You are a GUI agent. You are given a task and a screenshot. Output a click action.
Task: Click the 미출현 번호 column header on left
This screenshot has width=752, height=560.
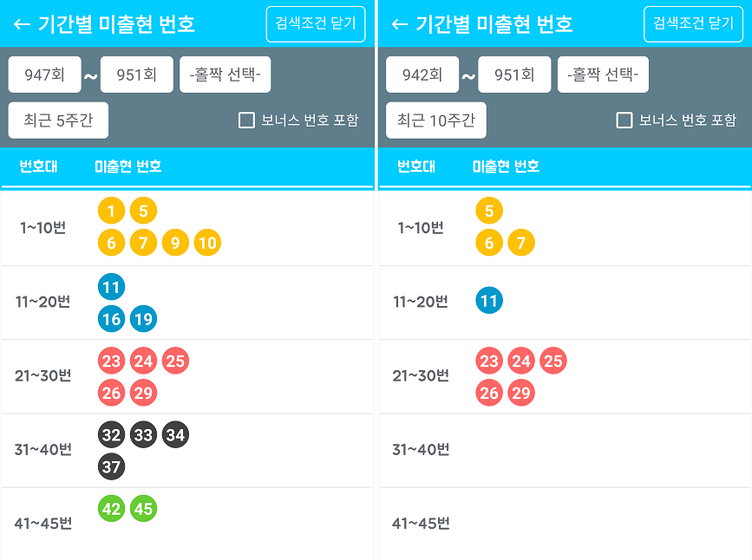tap(128, 166)
